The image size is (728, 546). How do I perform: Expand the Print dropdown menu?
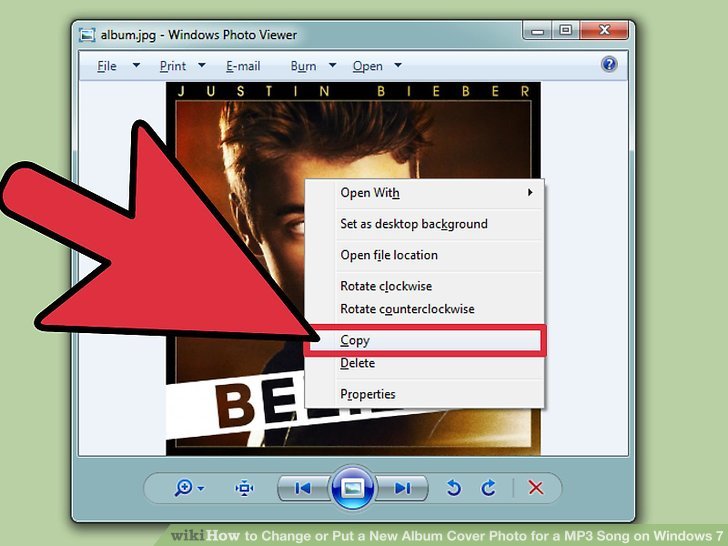(x=182, y=66)
